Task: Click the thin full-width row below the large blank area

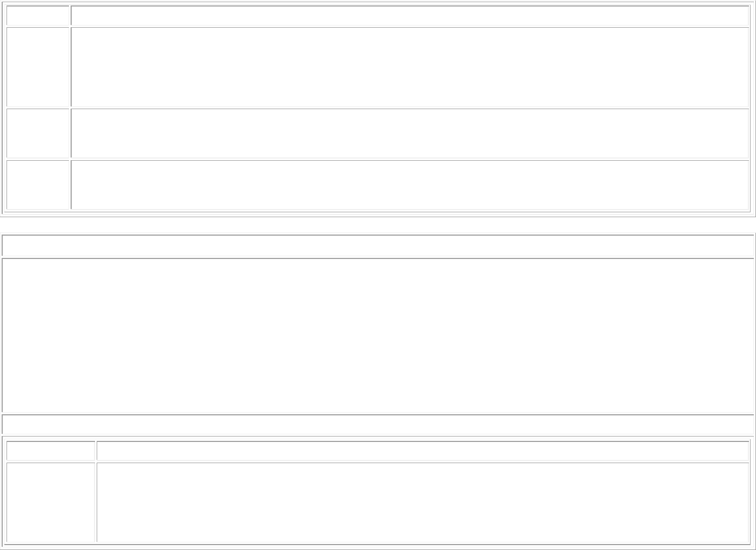Action: click(x=378, y=424)
